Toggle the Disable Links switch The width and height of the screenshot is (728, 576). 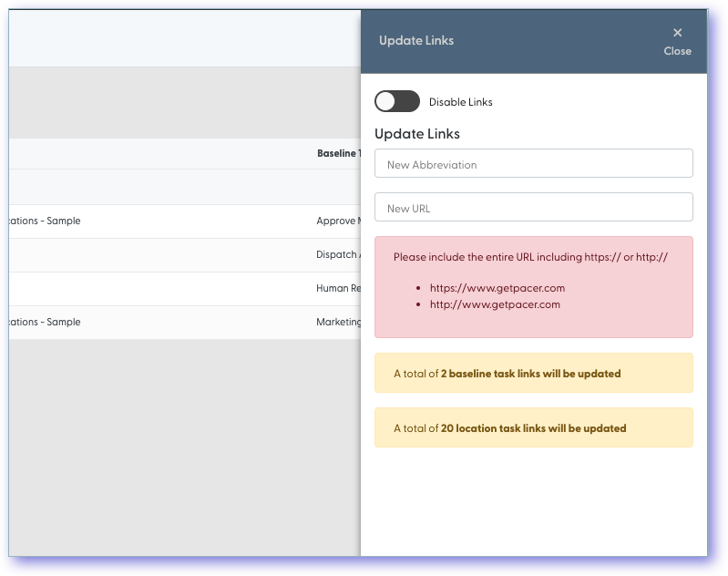click(397, 101)
